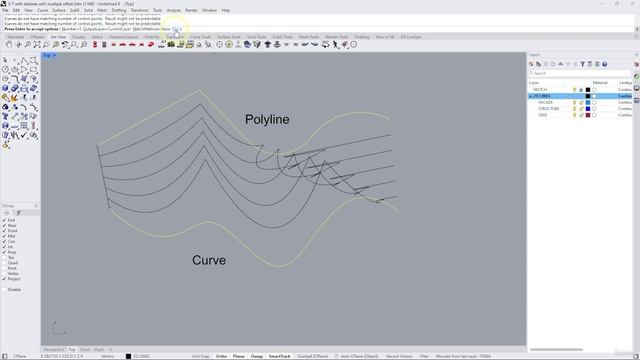Switch to the Display toolbar tab
Image resolution: width=640 pixels, height=360 pixels.
coord(79,37)
